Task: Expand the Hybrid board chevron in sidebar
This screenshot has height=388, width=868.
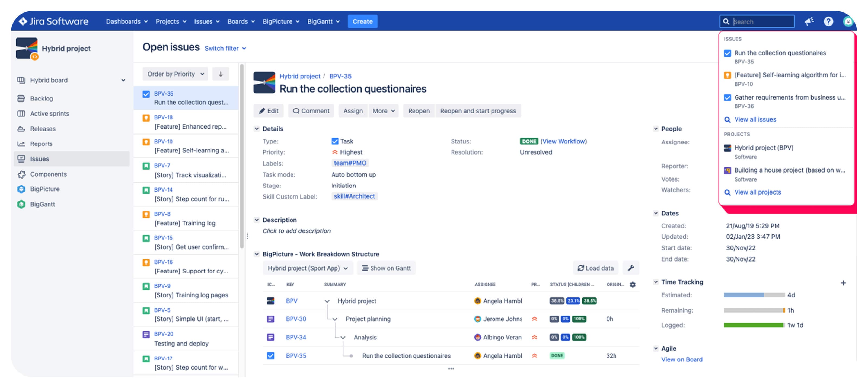Action: 123,80
